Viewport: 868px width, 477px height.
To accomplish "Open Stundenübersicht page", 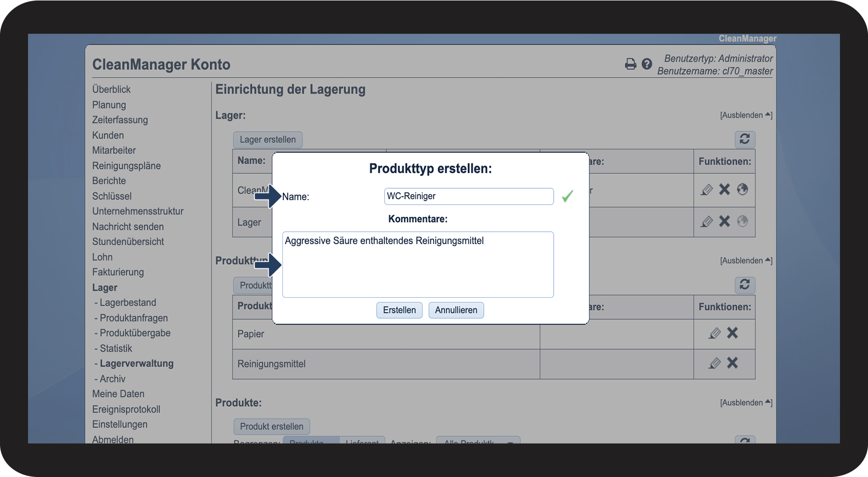I will point(128,242).
